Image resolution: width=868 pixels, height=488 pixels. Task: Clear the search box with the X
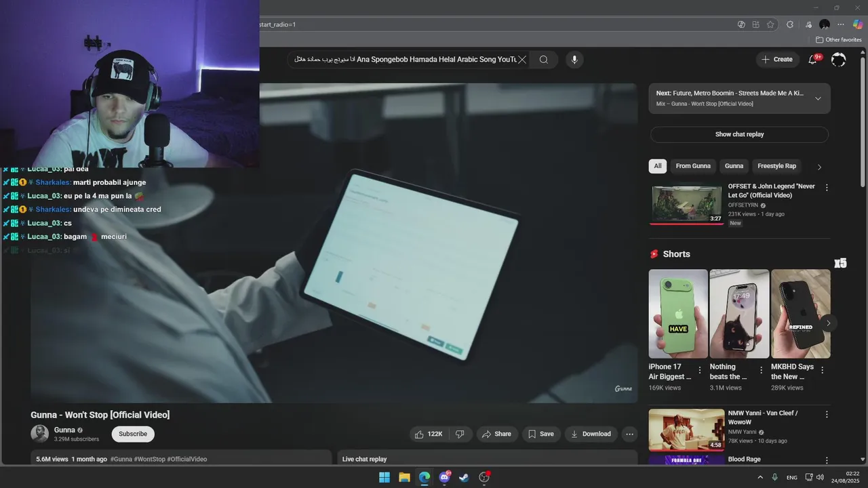522,60
